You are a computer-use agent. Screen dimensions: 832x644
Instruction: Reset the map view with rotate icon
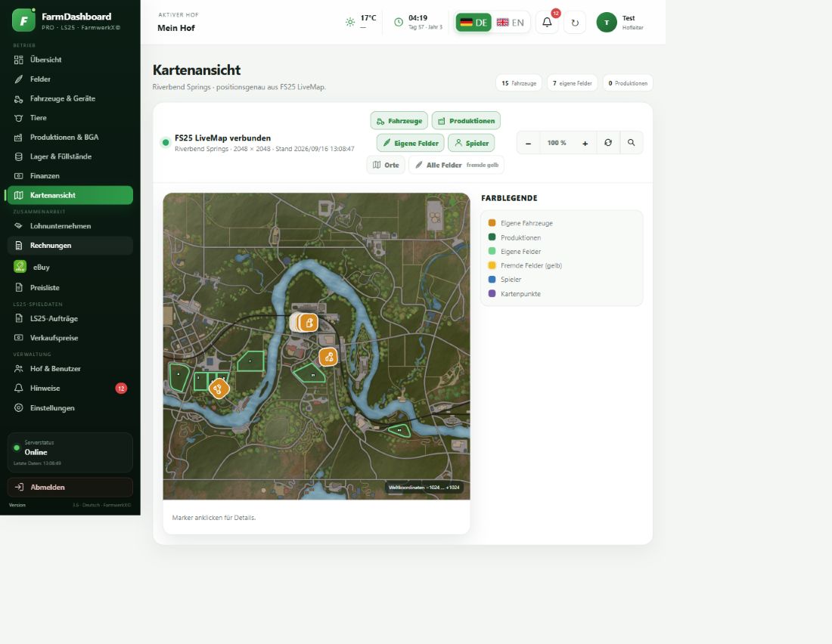point(608,143)
